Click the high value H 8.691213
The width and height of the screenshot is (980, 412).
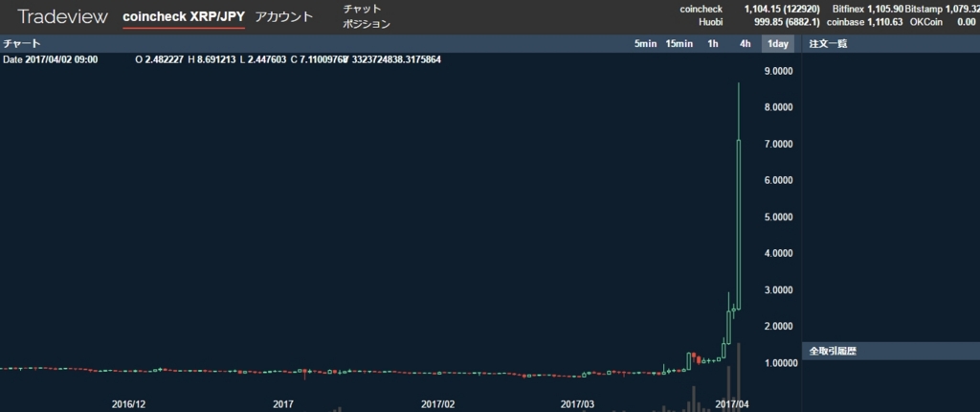click(x=212, y=60)
